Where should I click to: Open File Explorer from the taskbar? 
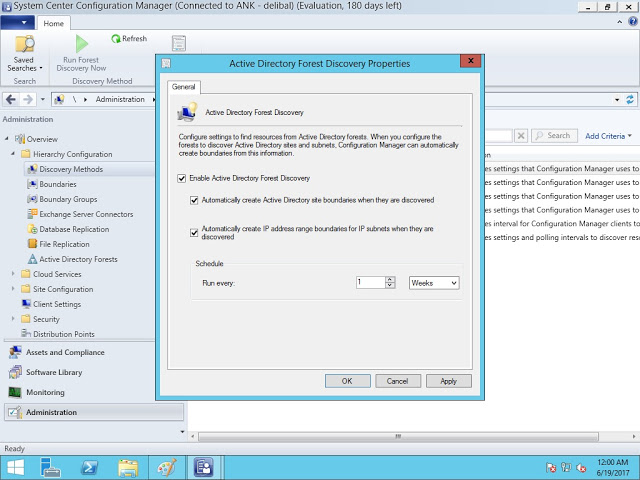[128, 467]
